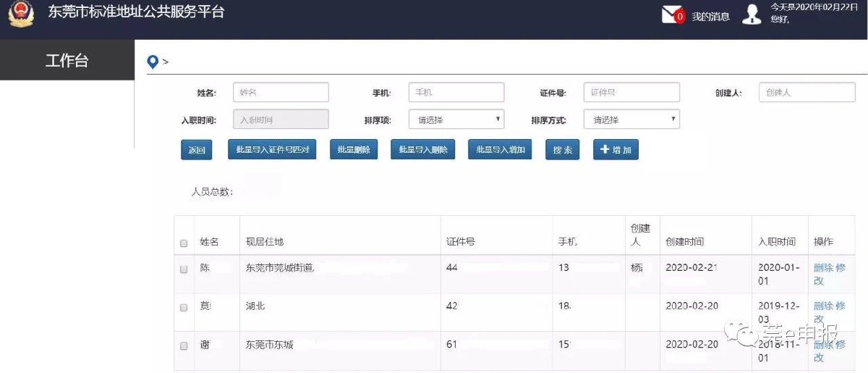The image size is (868, 373).
Task: Click the 证件号 column header
Action: [461, 242]
